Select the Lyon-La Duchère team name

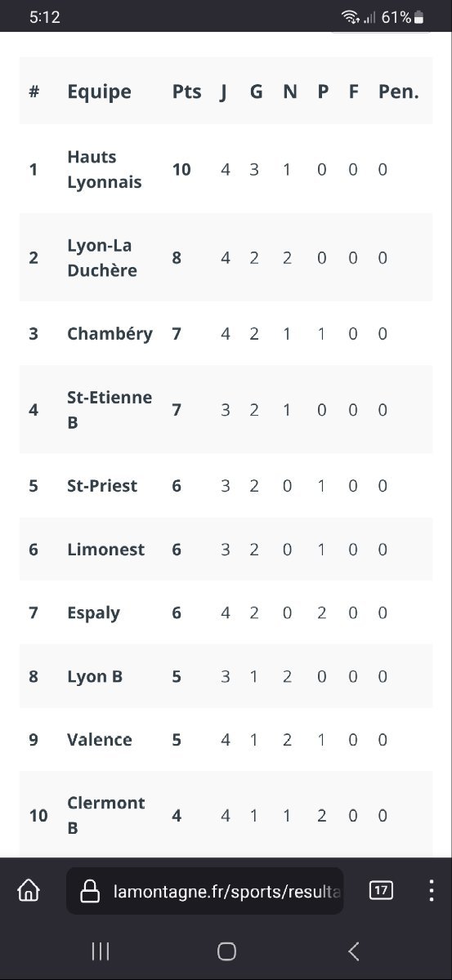pyautogui.click(x=102, y=258)
